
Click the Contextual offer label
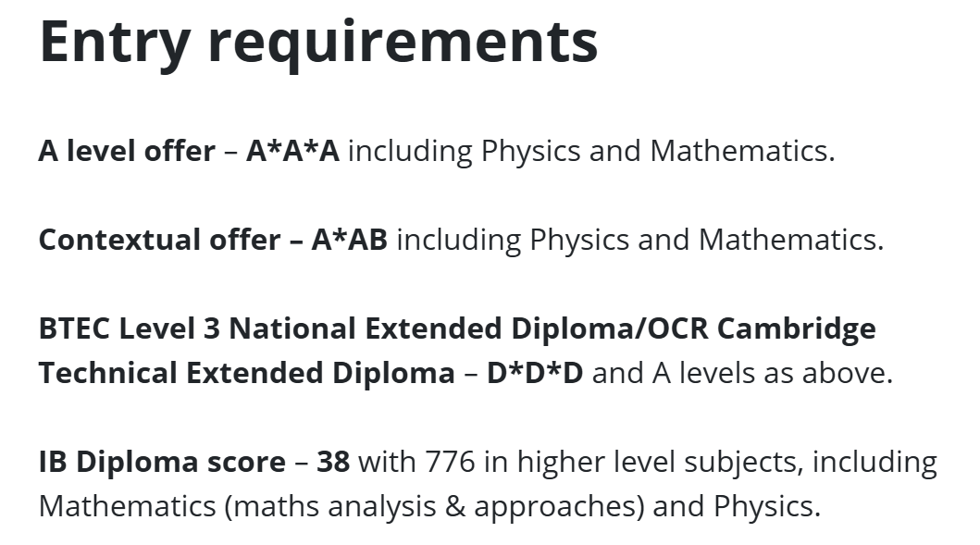[160, 240]
